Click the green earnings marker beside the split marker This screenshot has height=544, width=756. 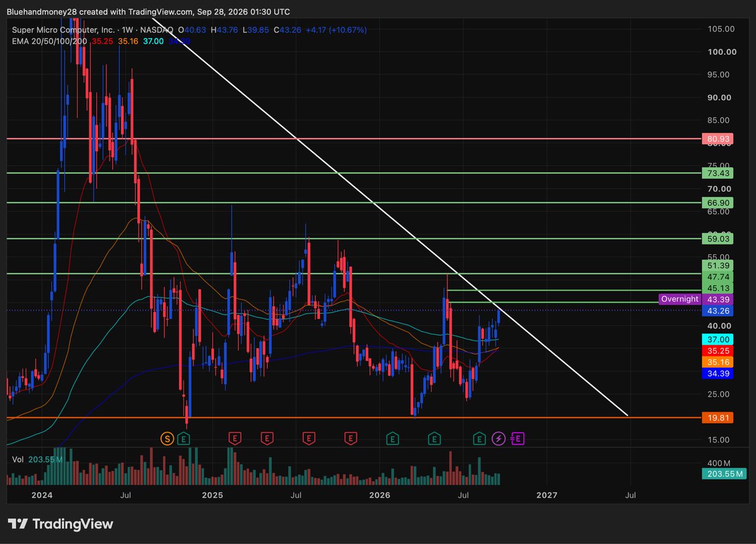pyautogui.click(x=184, y=438)
